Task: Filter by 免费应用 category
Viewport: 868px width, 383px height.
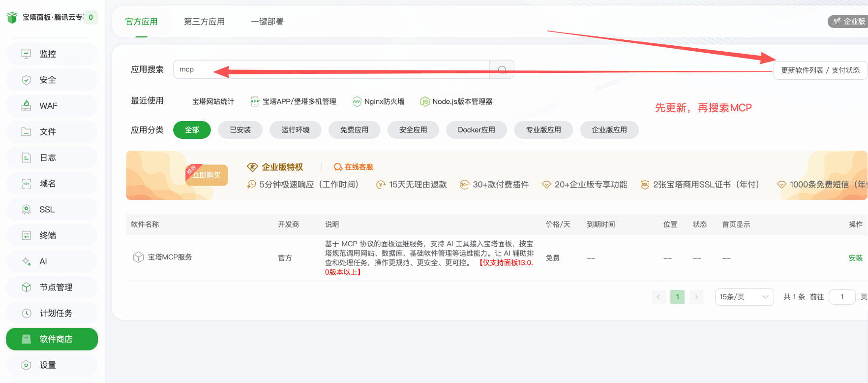Action: click(355, 130)
